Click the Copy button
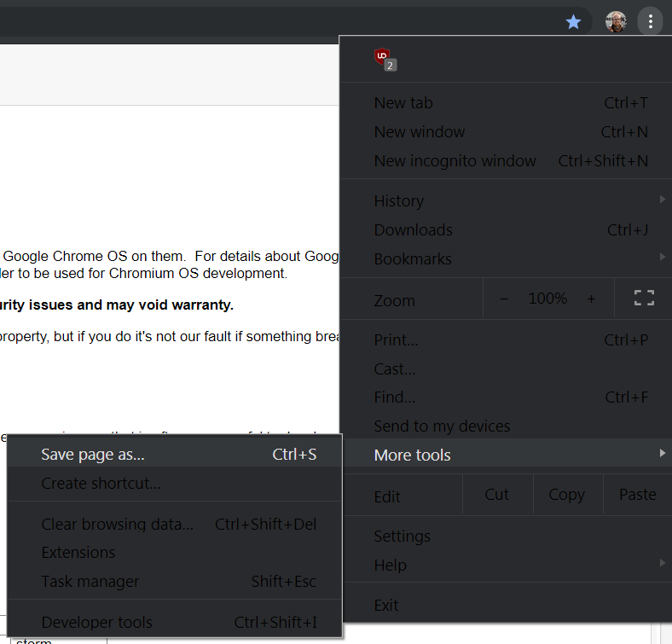This screenshot has width=672, height=644. point(566,495)
